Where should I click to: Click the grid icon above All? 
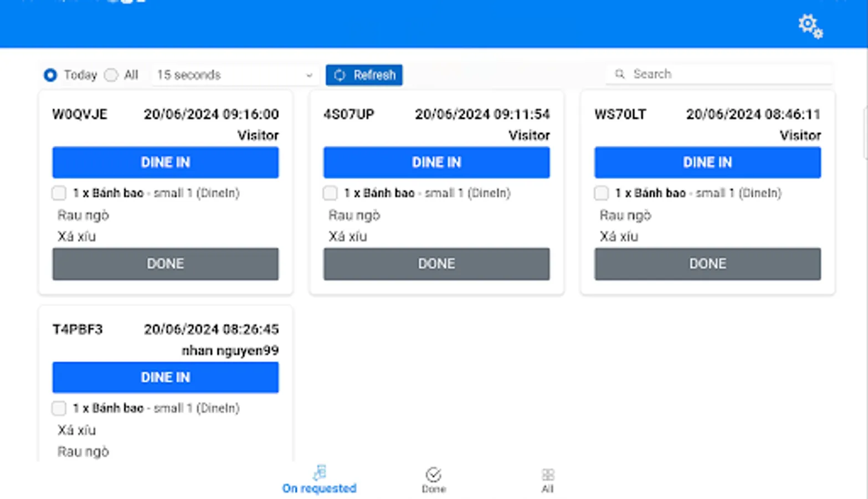[x=547, y=473]
